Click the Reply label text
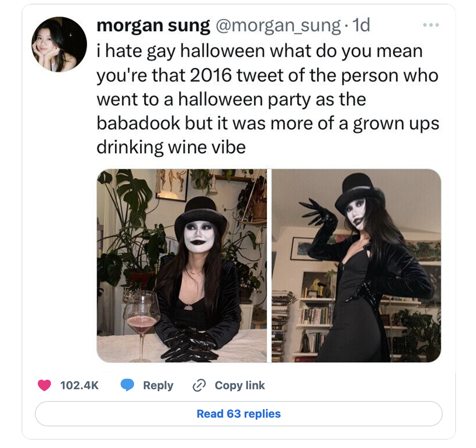476x448 pixels. 158,385
